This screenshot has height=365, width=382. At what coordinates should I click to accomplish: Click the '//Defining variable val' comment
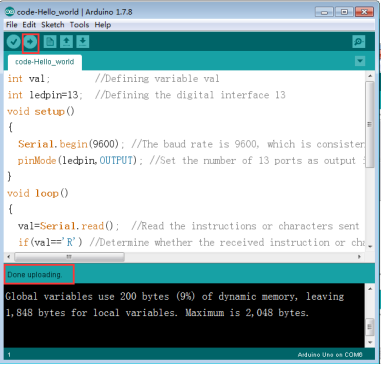coord(157,79)
